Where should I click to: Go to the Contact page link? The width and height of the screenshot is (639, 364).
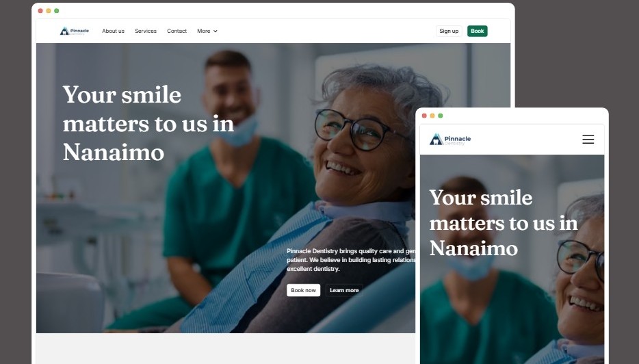(x=177, y=31)
